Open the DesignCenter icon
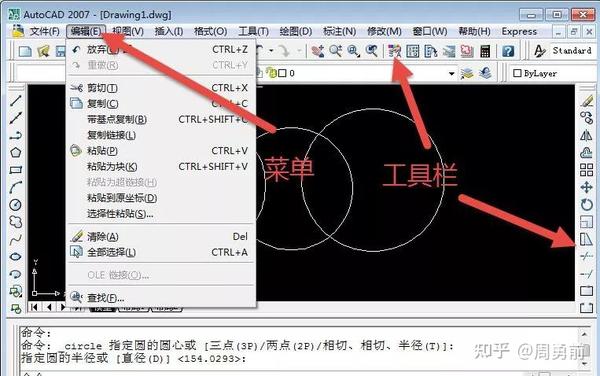The width and height of the screenshot is (600, 376). (412, 51)
